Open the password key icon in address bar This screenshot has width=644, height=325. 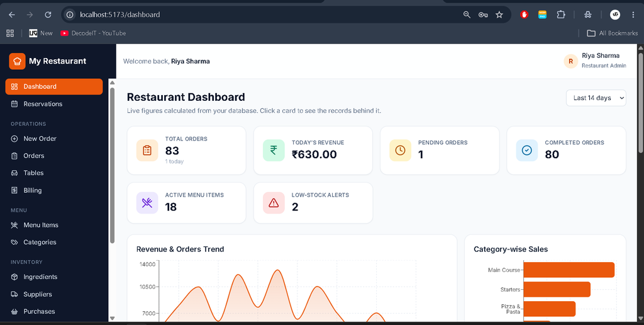[x=483, y=15]
